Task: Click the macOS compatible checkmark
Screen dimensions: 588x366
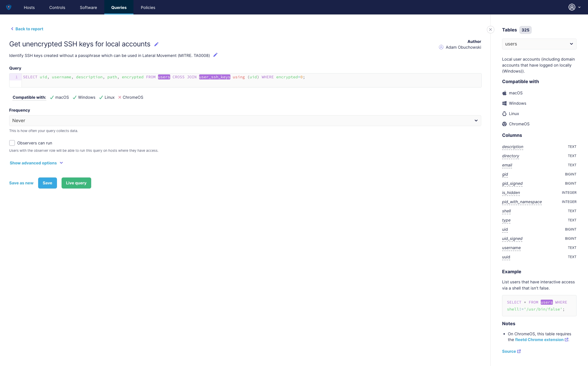Action: [52, 97]
